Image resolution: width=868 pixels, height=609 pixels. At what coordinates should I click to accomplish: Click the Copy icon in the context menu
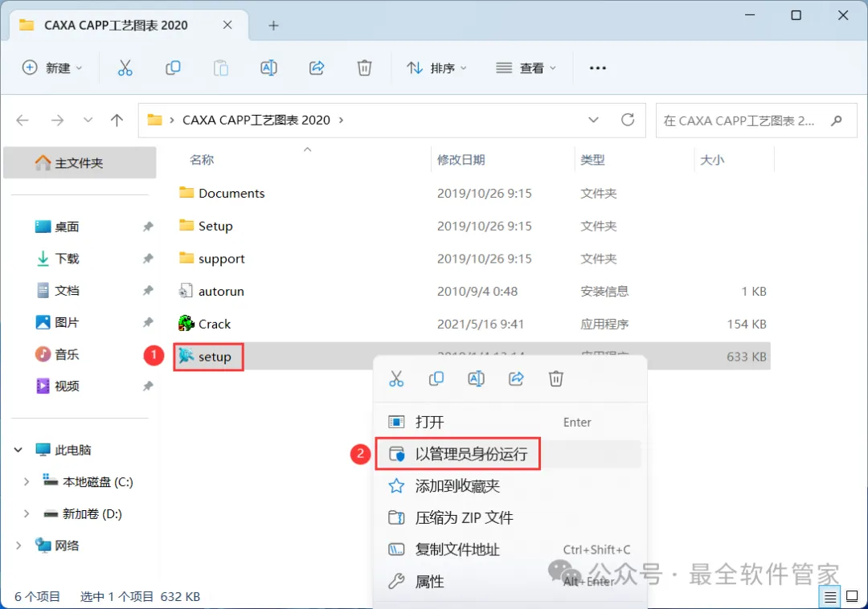click(x=436, y=379)
